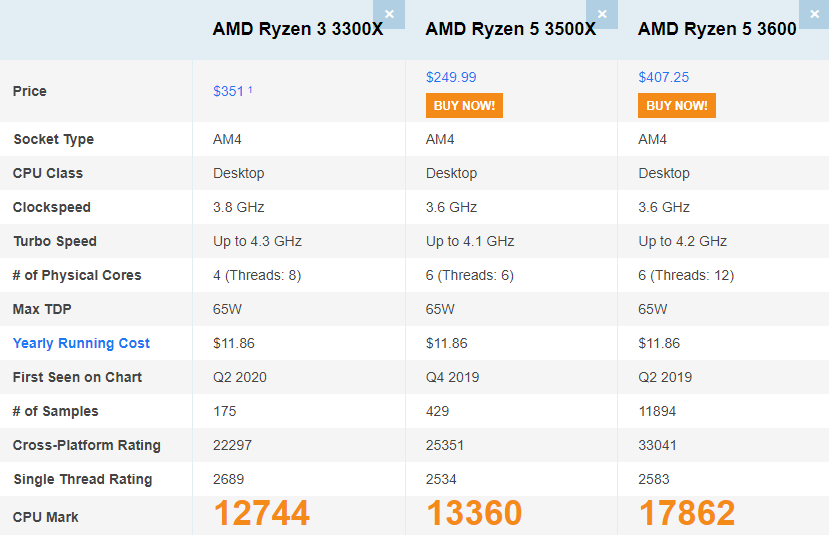Select the 429 samples value
Viewport: 829px width, 535px height.
[437, 411]
